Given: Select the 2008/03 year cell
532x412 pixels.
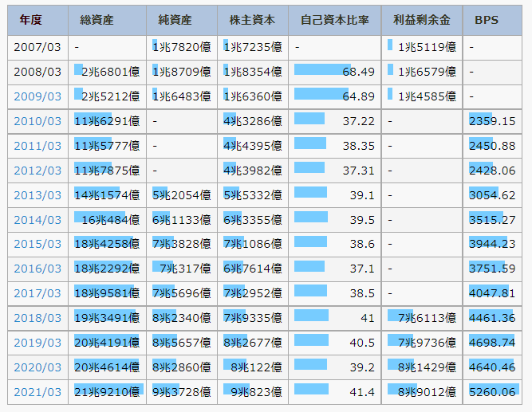Looking at the screenshot, I should coord(37,72).
